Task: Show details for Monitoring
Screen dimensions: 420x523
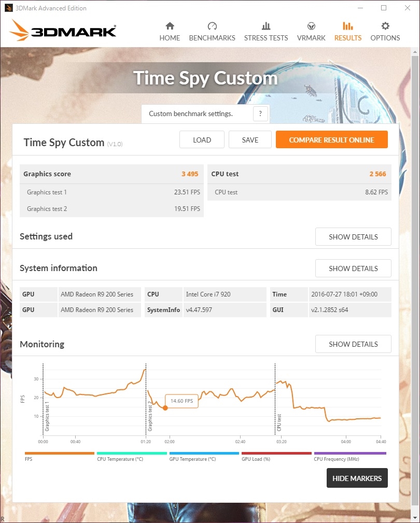Action: click(x=353, y=344)
